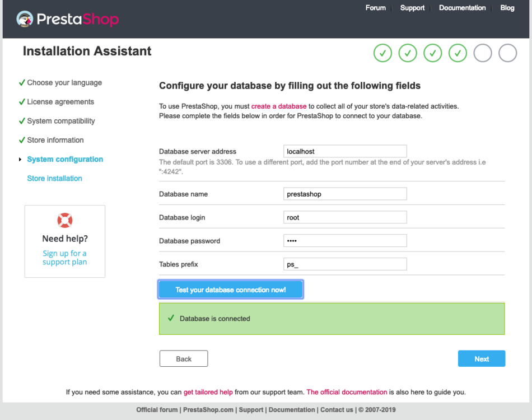532x420 pixels.
Task: Open the create a database link
Action: 279,106
